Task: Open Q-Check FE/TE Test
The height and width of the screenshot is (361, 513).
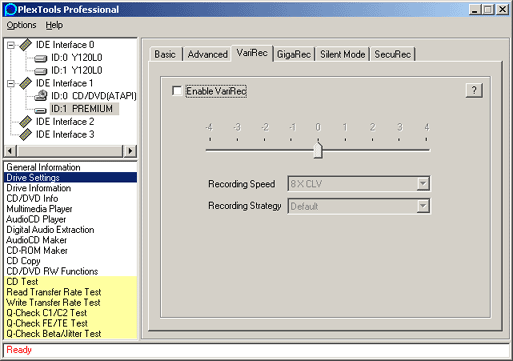Action: pyautogui.click(x=70, y=323)
